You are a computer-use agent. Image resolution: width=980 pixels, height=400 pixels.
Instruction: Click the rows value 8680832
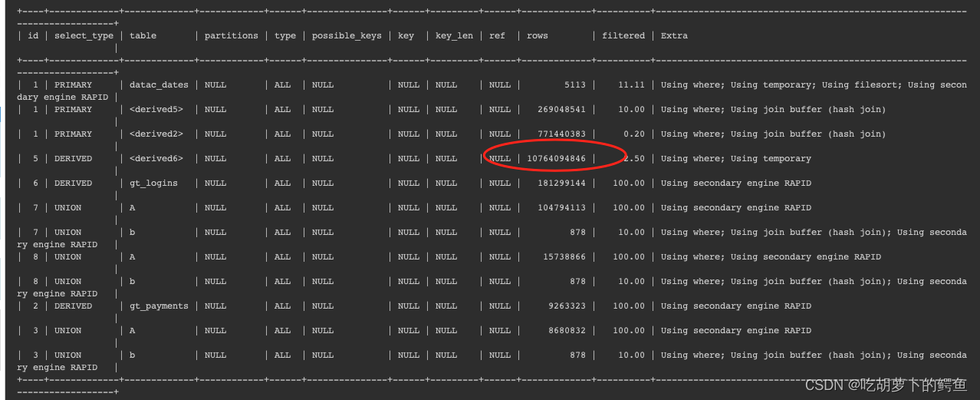tap(567, 331)
